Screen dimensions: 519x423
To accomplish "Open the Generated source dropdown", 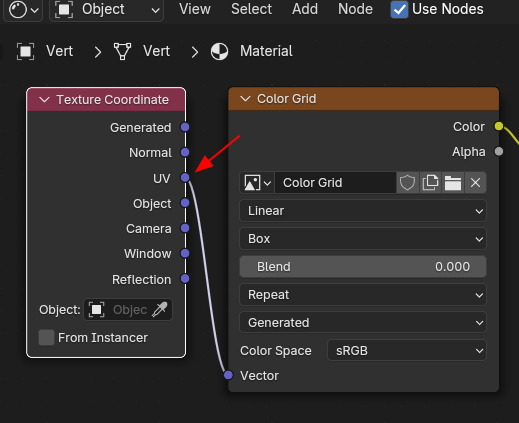I will 363,323.
